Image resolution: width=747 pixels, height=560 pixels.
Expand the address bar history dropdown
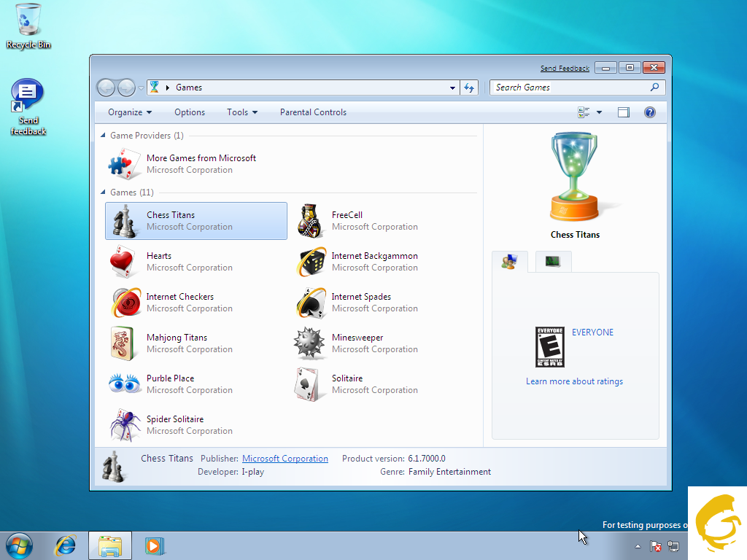tap(452, 87)
